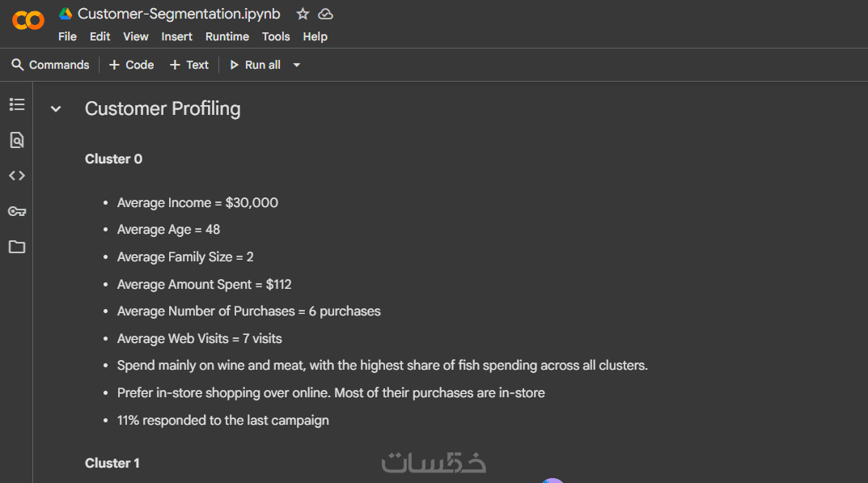Open the Insert menu

176,36
